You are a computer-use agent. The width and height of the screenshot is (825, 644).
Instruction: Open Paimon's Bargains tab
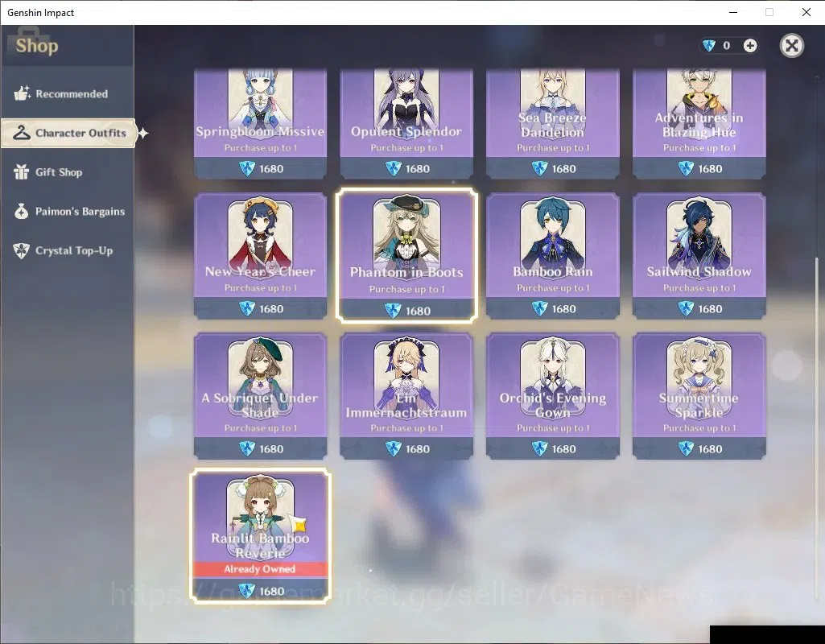[68, 212]
